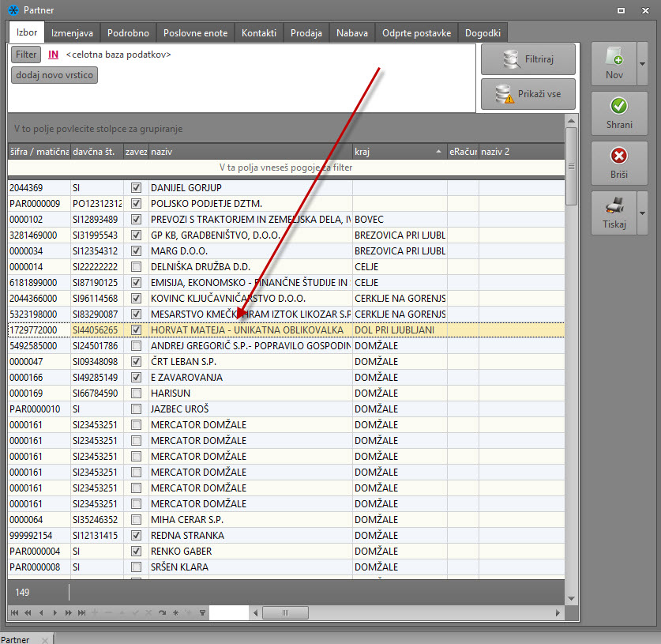Click cell SI96114568 tax number
This screenshot has width=661, height=644.
pyautogui.click(x=97, y=299)
